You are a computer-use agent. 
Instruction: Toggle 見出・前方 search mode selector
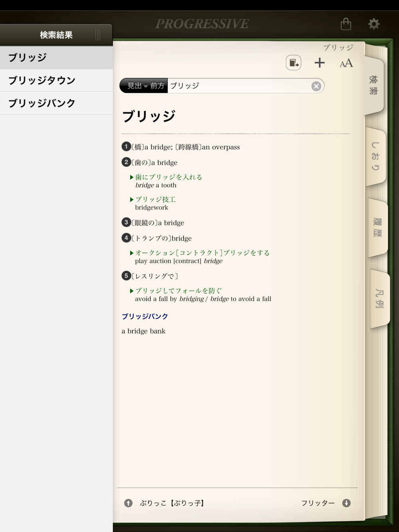tap(144, 86)
